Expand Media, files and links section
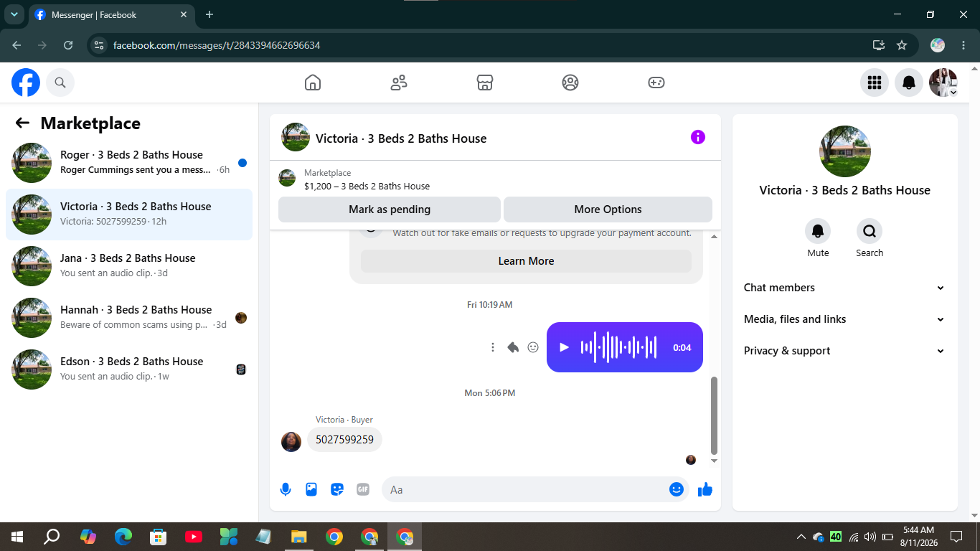This screenshot has height=551, width=980. pyautogui.click(x=844, y=319)
